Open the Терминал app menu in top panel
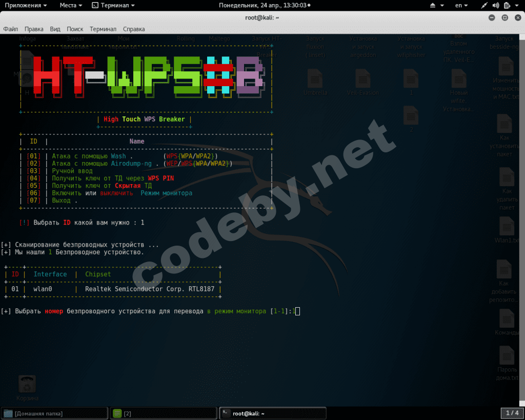525x420 pixels. 113,5
